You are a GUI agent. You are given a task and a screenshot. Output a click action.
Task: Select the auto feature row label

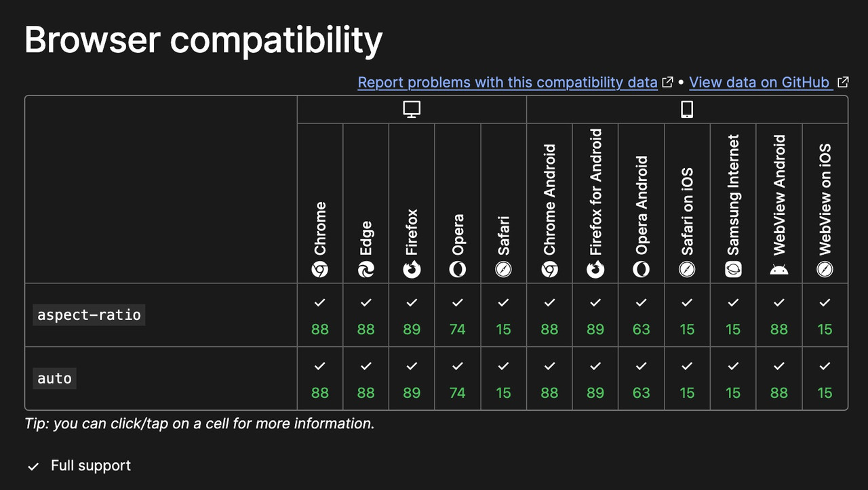(x=54, y=378)
